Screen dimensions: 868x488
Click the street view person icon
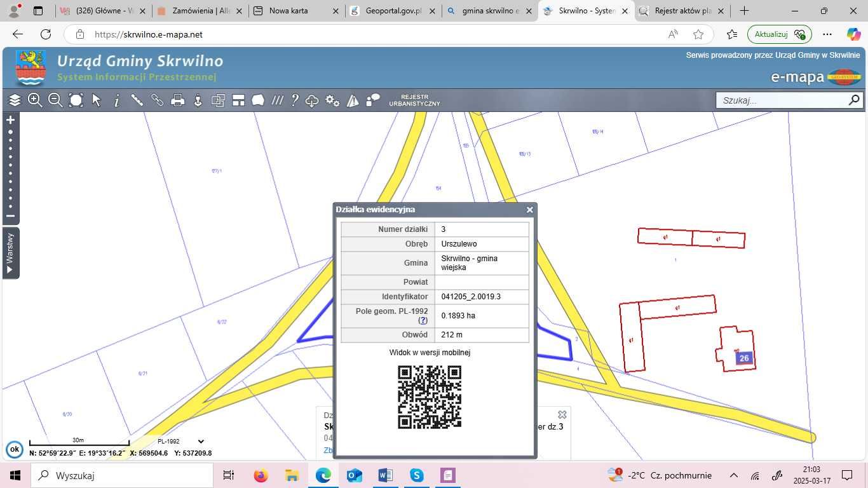(198, 100)
